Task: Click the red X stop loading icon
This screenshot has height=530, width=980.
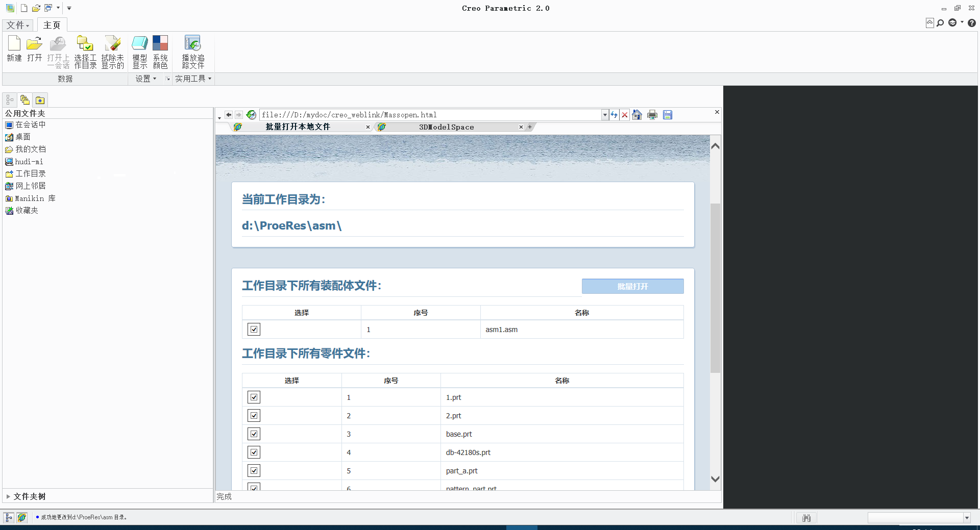Action: (625, 115)
